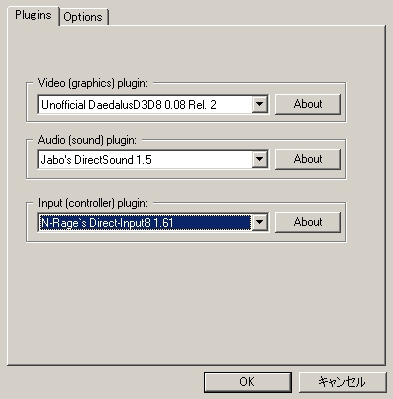Click the "Video (graphics) plugin:" label
The height and width of the screenshot is (399, 393).
click(x=93, y=83)
